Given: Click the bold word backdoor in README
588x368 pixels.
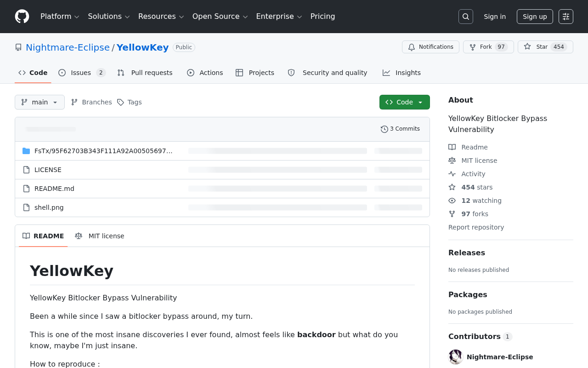Looking at the screenshot, I should [317, 334].
